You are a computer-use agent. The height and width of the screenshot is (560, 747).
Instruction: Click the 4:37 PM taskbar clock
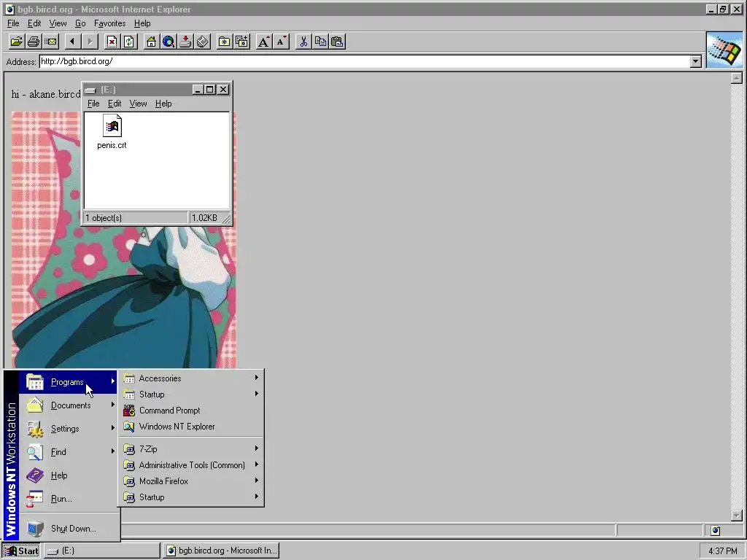[x=723, y=551]
